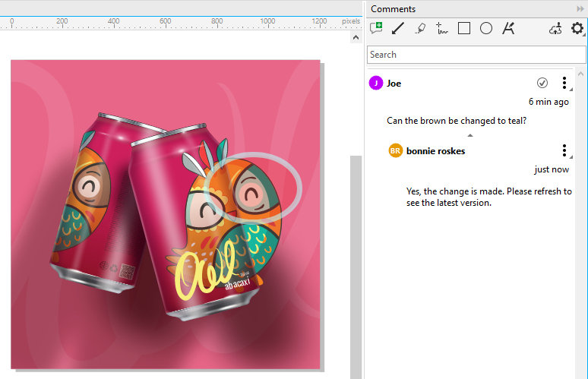Click the Comments docker title
This screenshot has height=379, width=588.
[x=393, y=9]
